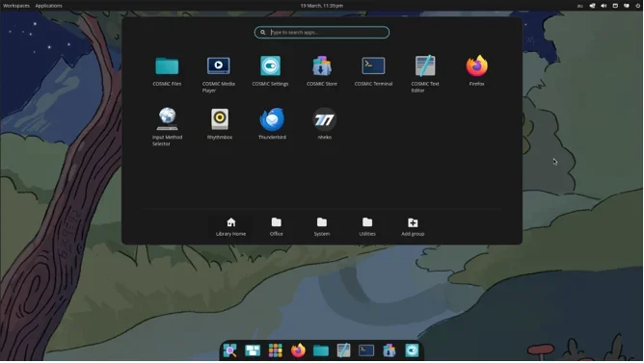Open Firefox from the dock
The height and width of the screenshot is (363, 644).
[x=298, y=350]
